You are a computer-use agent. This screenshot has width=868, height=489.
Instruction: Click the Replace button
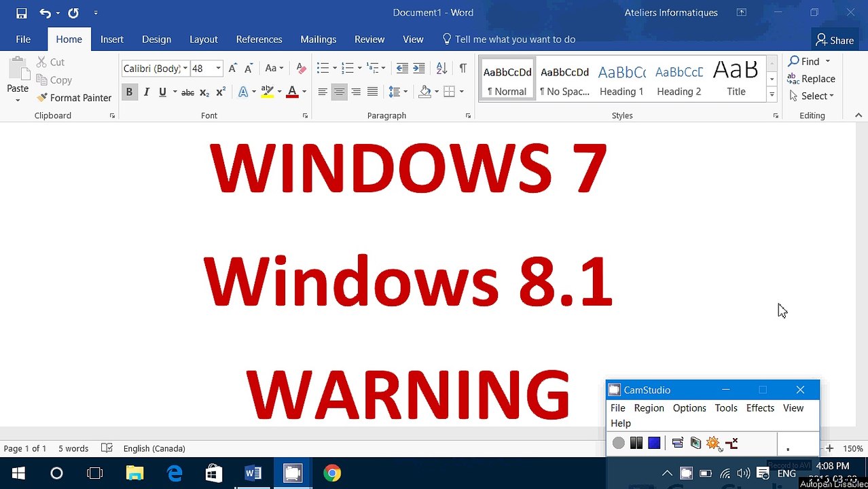(812, 79)
